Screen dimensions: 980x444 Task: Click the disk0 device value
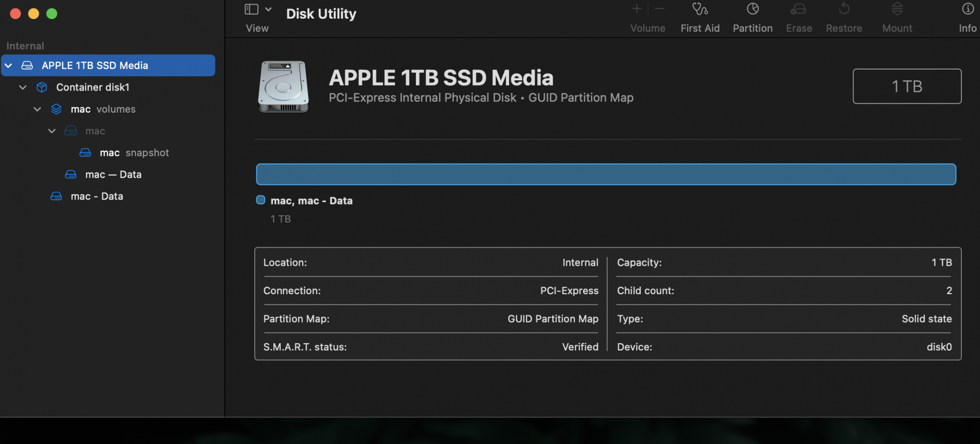coord(939,347)
